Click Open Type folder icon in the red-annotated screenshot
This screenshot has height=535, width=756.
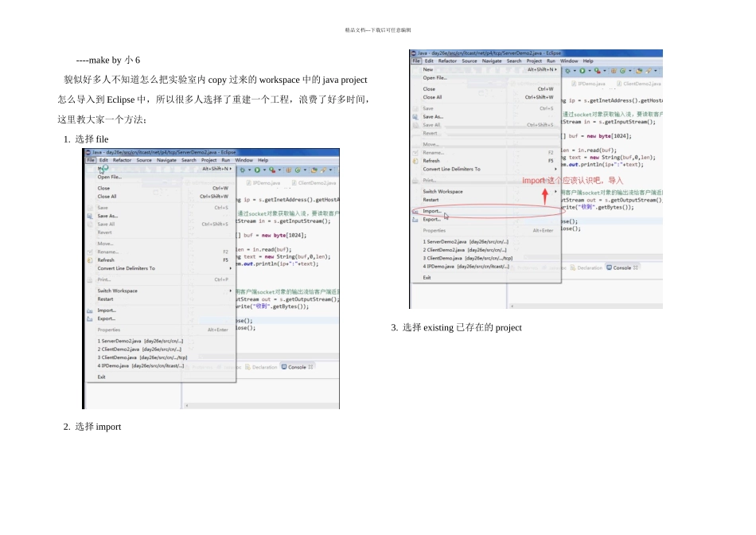639,71
